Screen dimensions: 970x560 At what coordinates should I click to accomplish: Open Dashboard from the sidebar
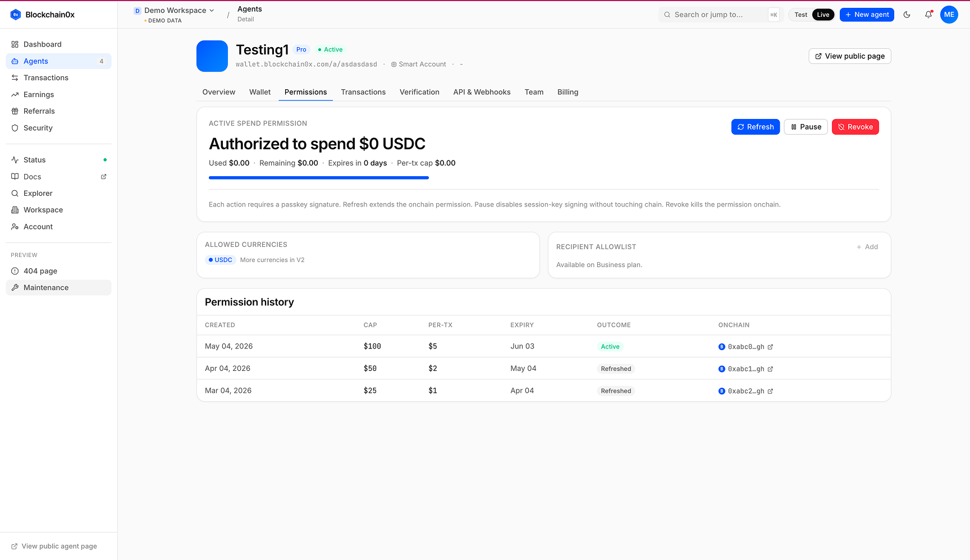tap(58, 44)
